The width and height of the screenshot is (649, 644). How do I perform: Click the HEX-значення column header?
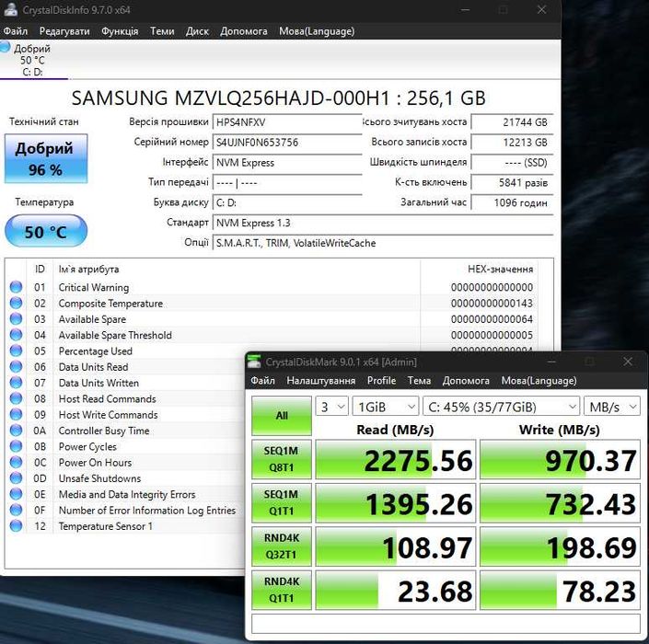(x=480, y=270)
